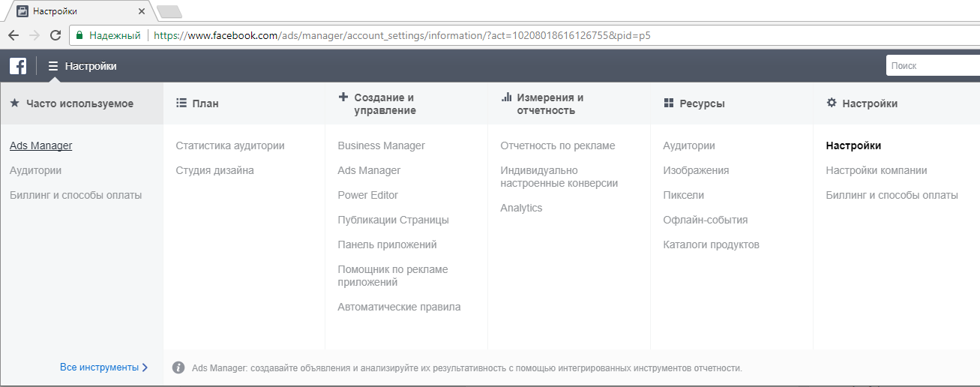Screen dimensions: 980x387
Task: Open Студия дизайна
Action: pyautogui.click(x=214, y=170)
